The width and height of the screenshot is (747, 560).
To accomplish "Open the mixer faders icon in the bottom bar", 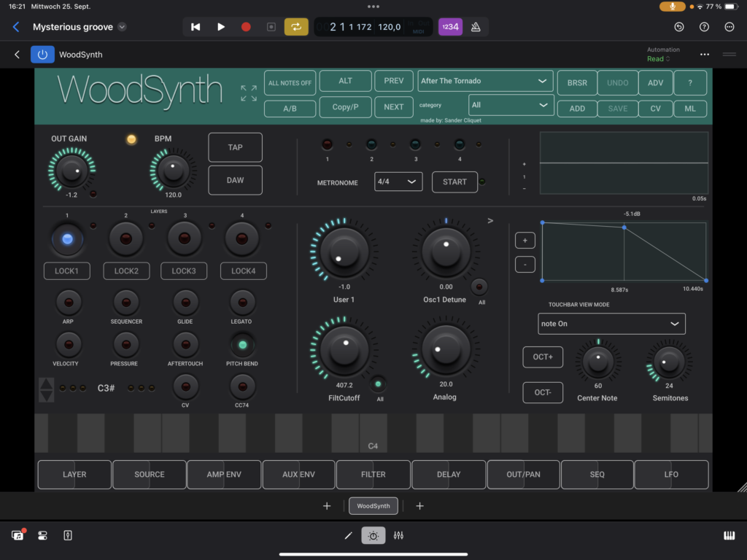I will point(398,536).
